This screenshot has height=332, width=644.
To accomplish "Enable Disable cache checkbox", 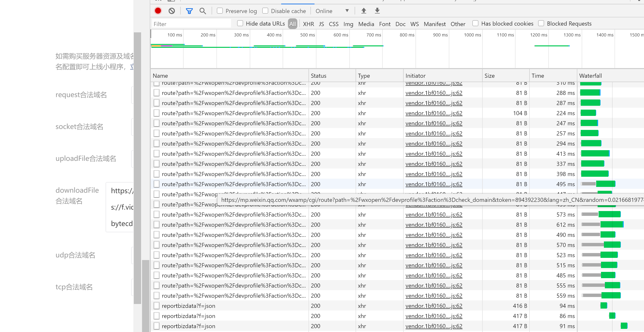I will click(x=265, y=11).
